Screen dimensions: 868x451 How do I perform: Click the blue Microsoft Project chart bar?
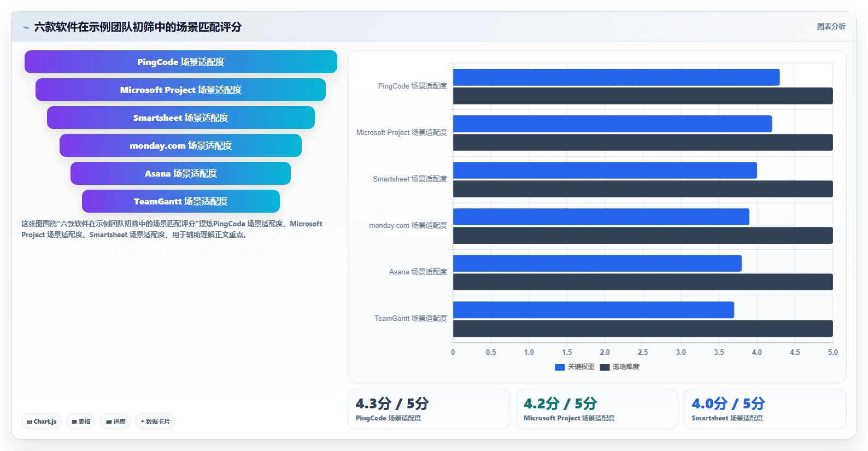tap(613, 124)
